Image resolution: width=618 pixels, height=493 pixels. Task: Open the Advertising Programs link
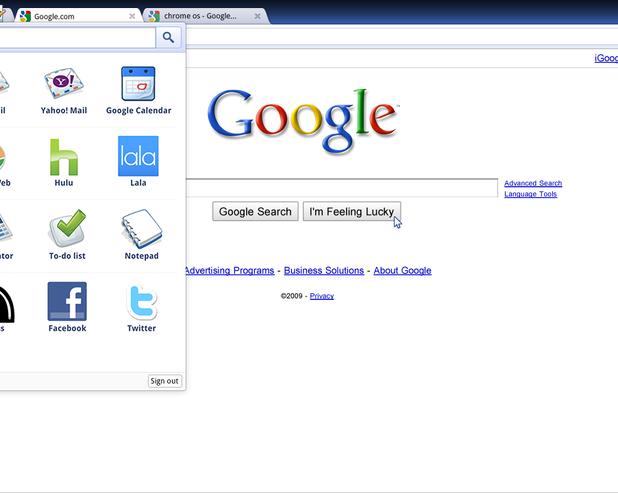229,271
